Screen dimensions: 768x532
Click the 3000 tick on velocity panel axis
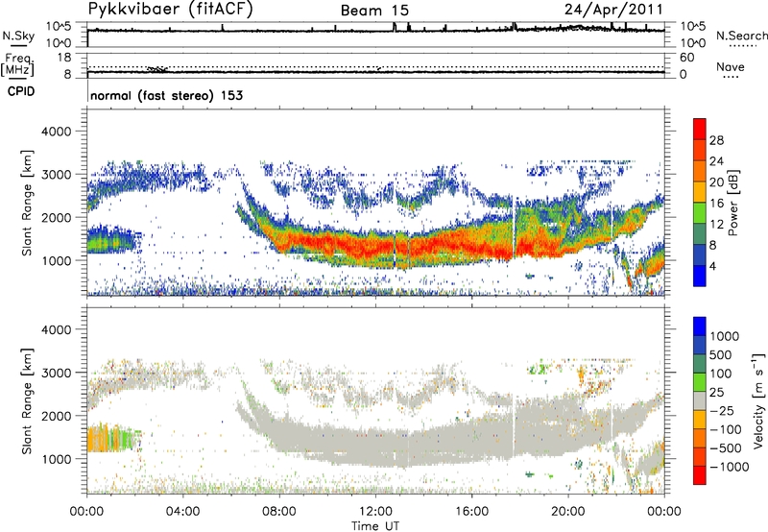tap(56, 373)
